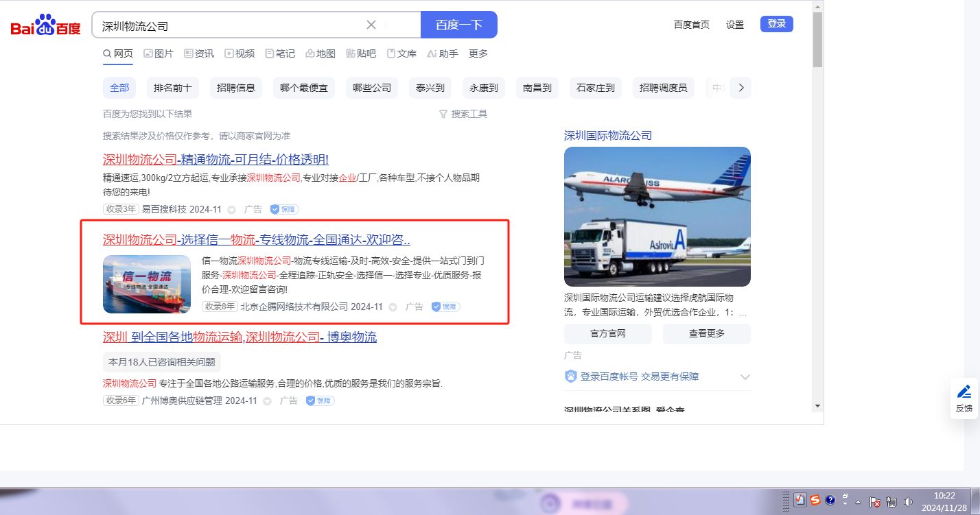Screen dimensions: 980x515
Task: Select the 招聘信息 filter chip
Action: [235, 88]
